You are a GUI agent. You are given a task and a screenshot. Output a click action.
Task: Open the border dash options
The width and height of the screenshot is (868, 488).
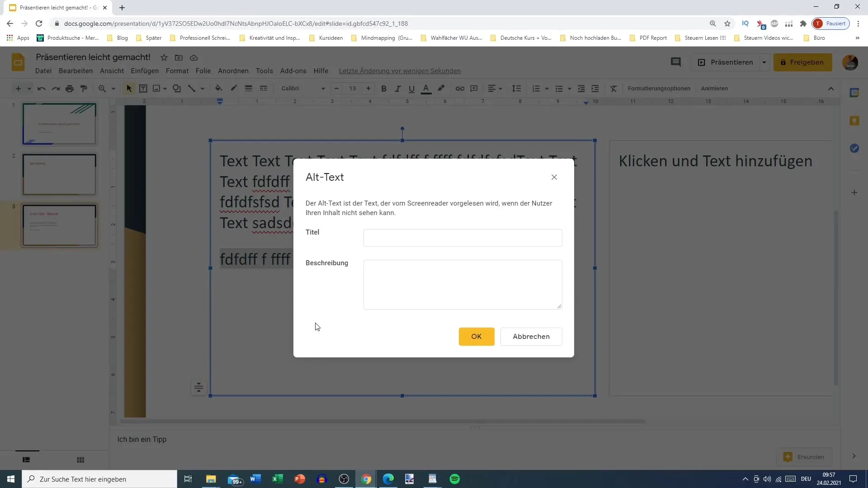point(264,89)
